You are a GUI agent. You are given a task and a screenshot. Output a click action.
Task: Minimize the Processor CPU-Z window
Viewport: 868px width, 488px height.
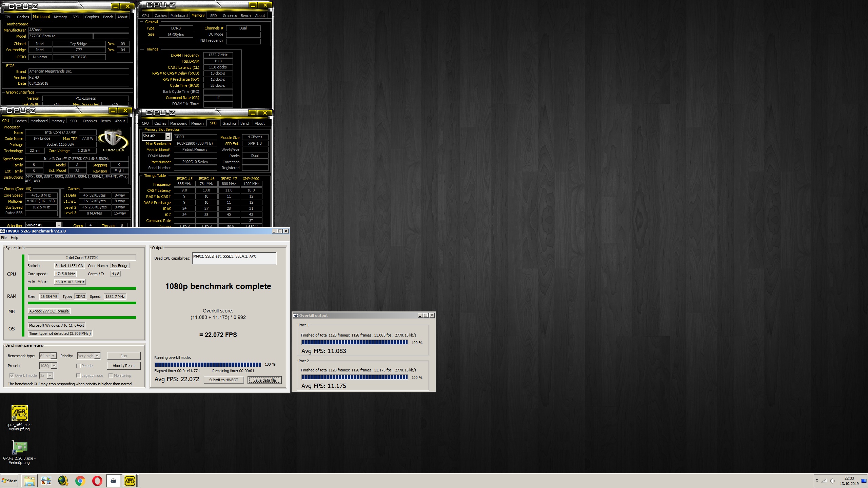113,110
